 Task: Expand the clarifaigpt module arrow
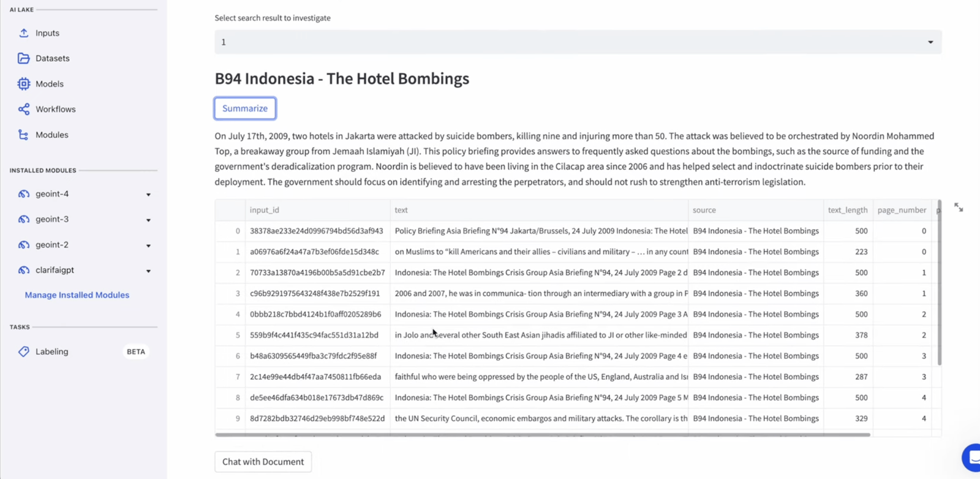tap(148, 271)
